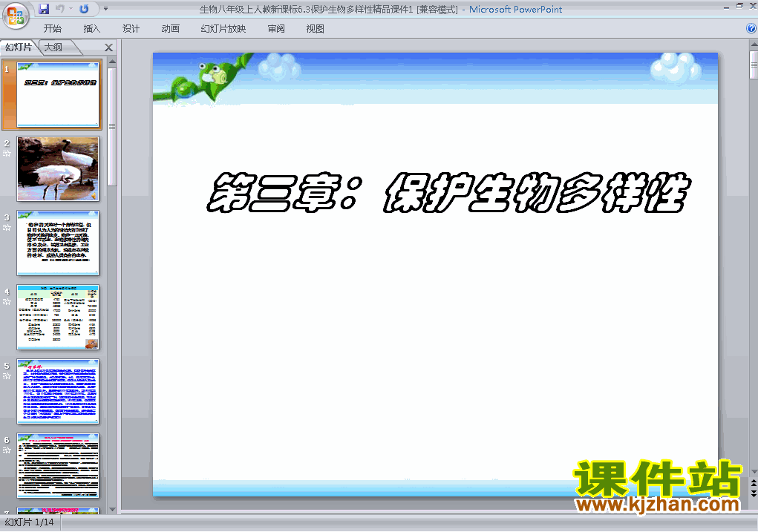Viewport: 758px width, 532px height.
Task: Close the slide thumbnail pane
Action: click(109, 47)
